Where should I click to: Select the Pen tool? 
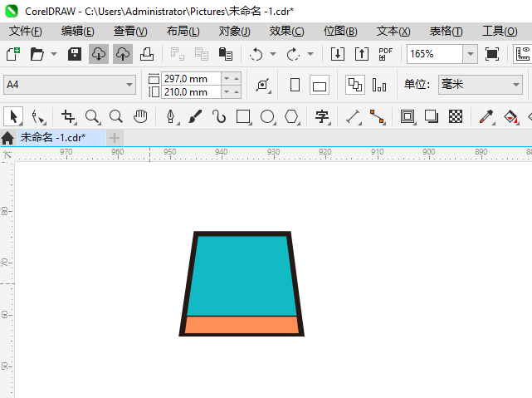pos(171,117)
